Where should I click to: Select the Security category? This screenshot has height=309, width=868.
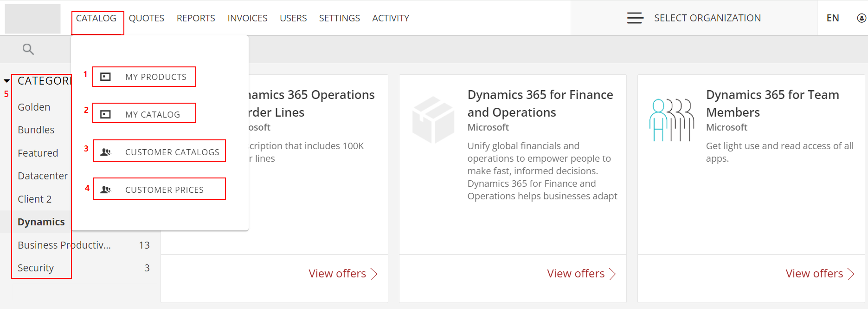point(36,268)
